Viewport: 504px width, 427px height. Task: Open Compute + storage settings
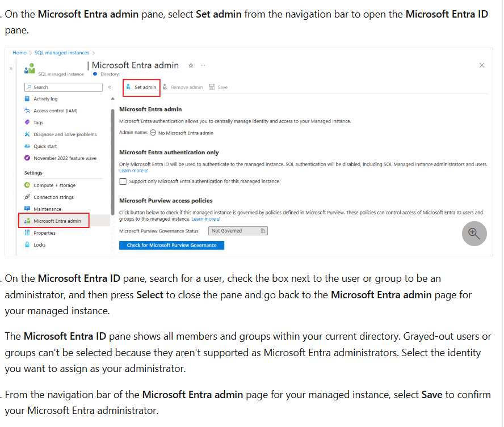tap(54, 185)
